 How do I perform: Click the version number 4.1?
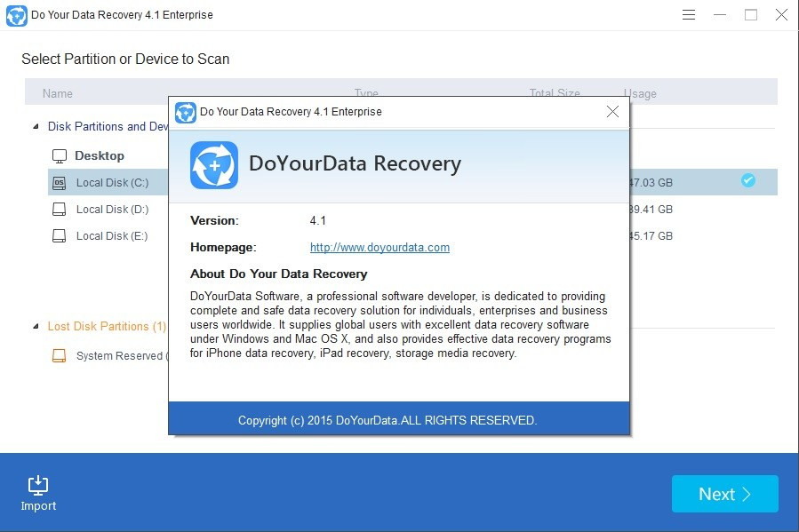point(318,220)
